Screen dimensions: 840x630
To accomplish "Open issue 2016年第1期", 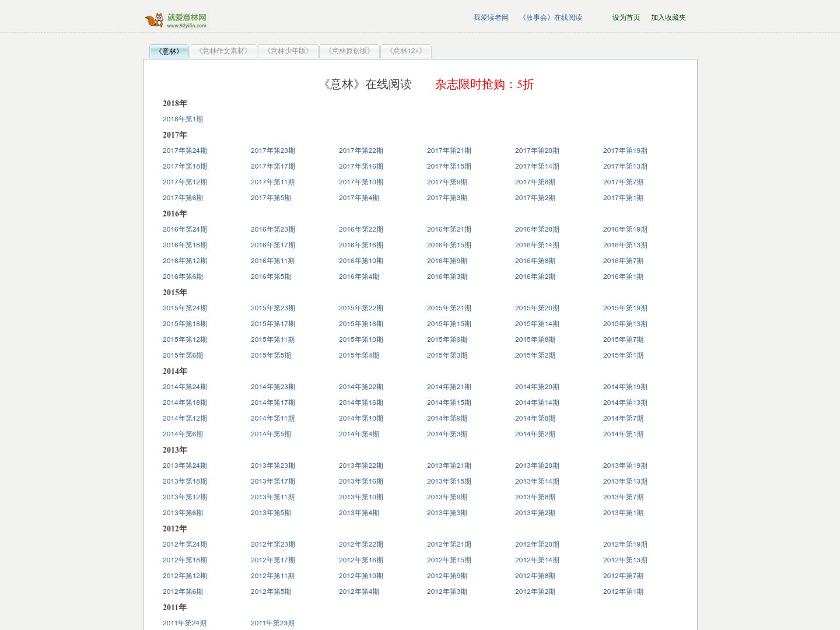I will coord(623,276).
